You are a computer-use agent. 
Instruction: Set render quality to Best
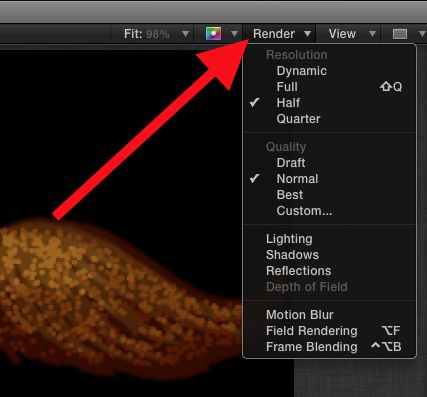[329, 195]
